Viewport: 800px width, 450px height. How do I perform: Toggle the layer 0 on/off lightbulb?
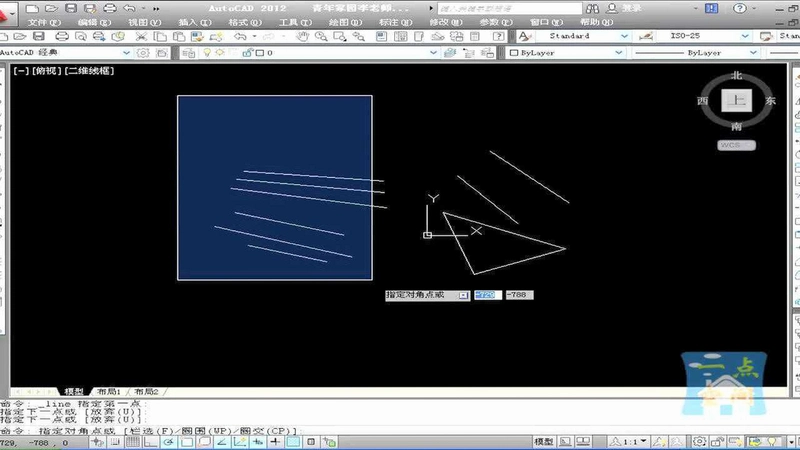coord(207,53)
